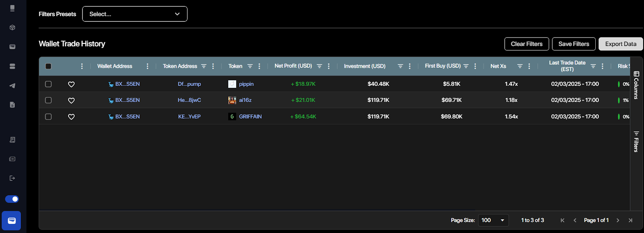Open column menu dots for Token Address
Image resolution: width=644 pixels, height=233 pixels.
213,66
